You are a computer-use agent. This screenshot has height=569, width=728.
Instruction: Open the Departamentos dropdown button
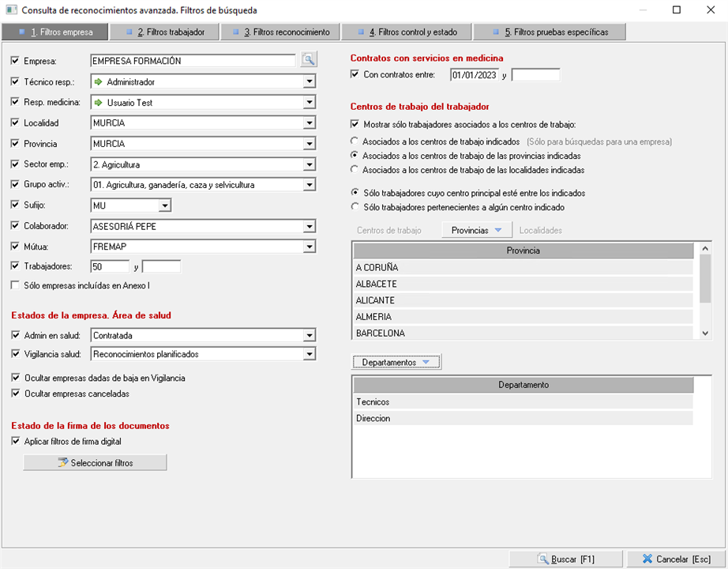pyautogui.click(x=396, y=362)
